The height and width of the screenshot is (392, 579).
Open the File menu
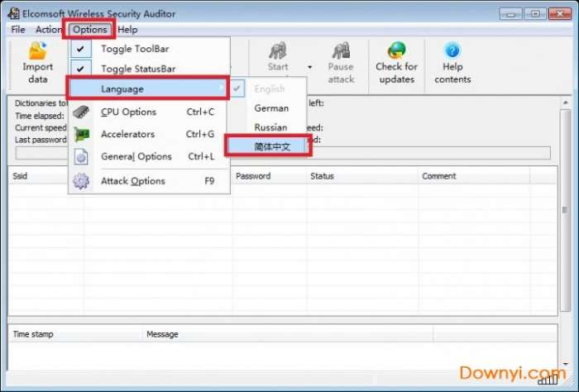tap(18, 30)
